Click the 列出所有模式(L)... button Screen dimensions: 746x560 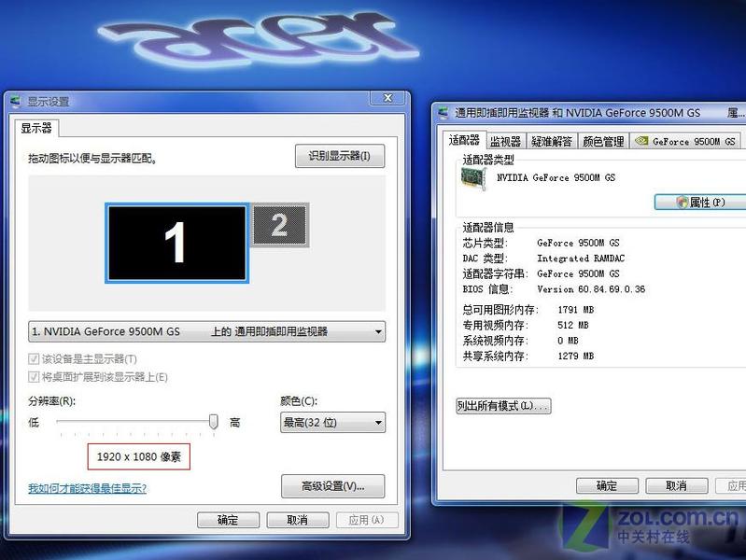tap(503, 406)
